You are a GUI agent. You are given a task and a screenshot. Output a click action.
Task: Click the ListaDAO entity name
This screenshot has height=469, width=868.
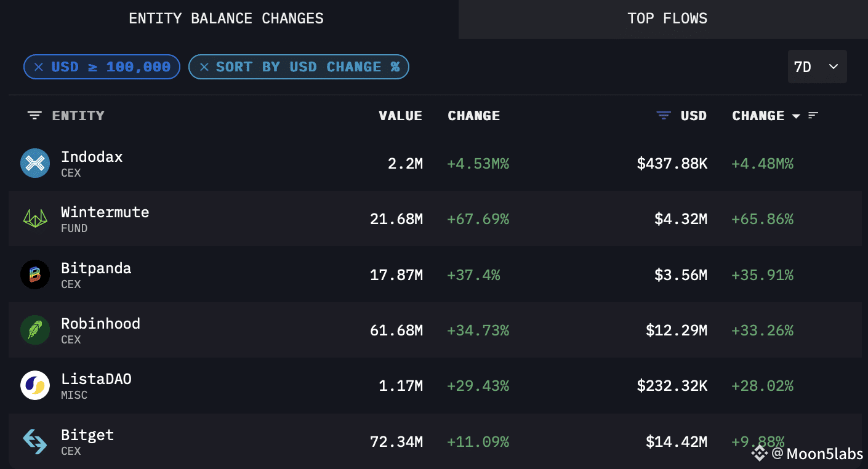[96, 379]
